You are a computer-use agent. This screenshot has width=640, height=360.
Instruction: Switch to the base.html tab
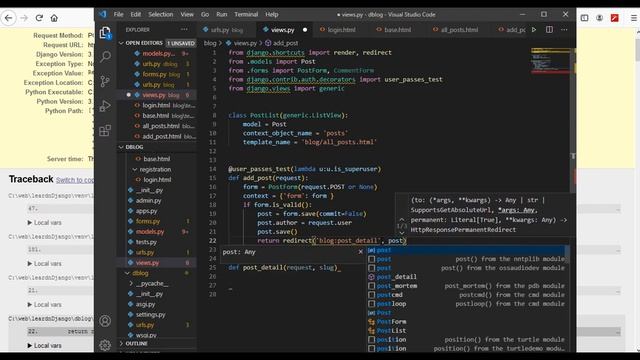[397, 30]
